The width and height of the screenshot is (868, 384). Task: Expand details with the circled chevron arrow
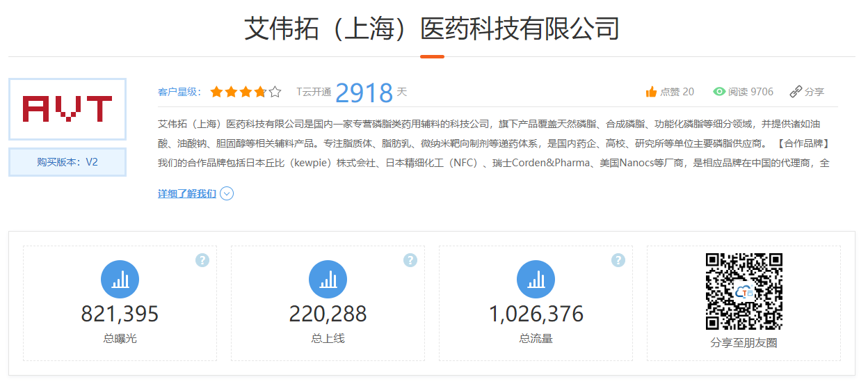tap(227, 193)
